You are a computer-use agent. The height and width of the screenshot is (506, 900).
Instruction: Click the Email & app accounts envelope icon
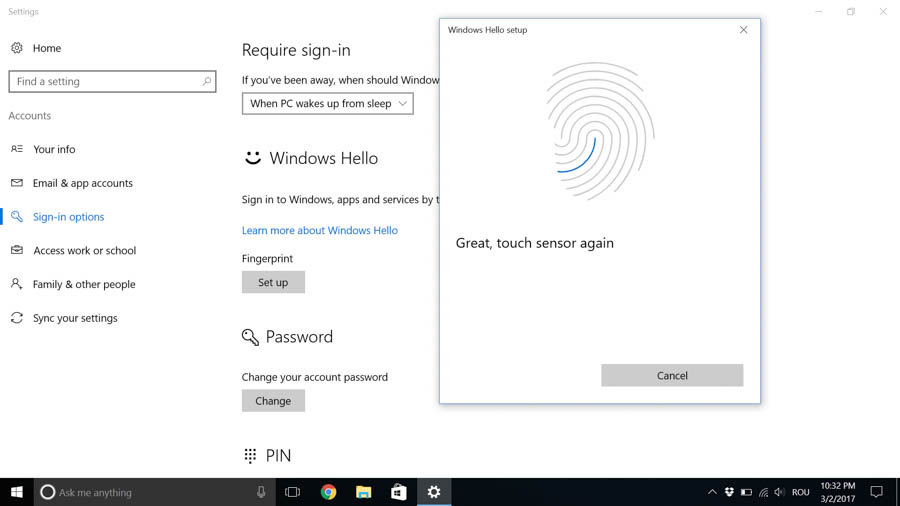(17, 183)
